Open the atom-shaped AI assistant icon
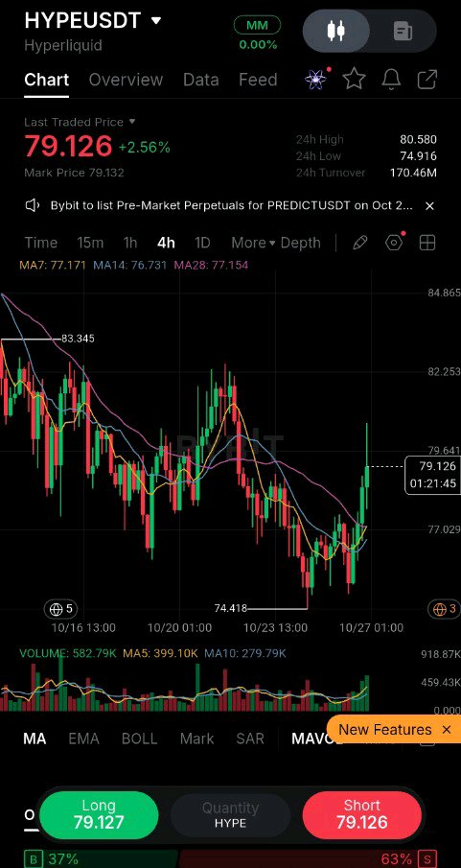 click(316, 80)
